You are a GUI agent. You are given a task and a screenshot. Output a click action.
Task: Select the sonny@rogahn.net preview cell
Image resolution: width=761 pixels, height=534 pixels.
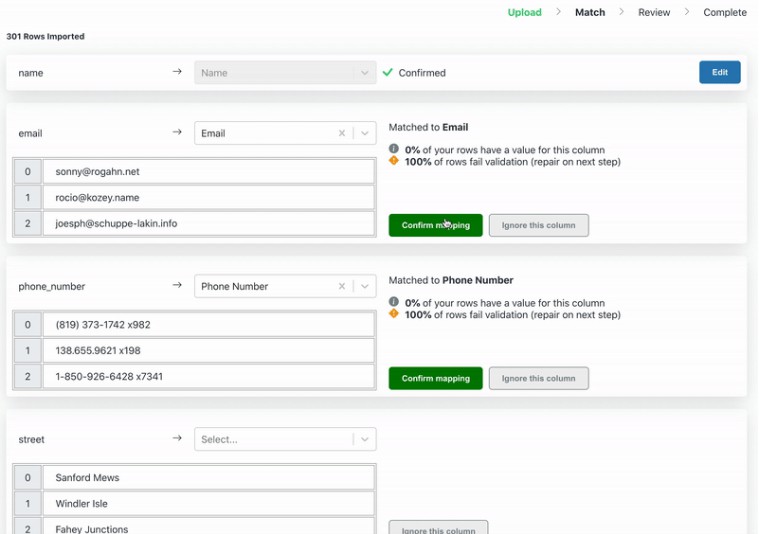click(208, 172)
